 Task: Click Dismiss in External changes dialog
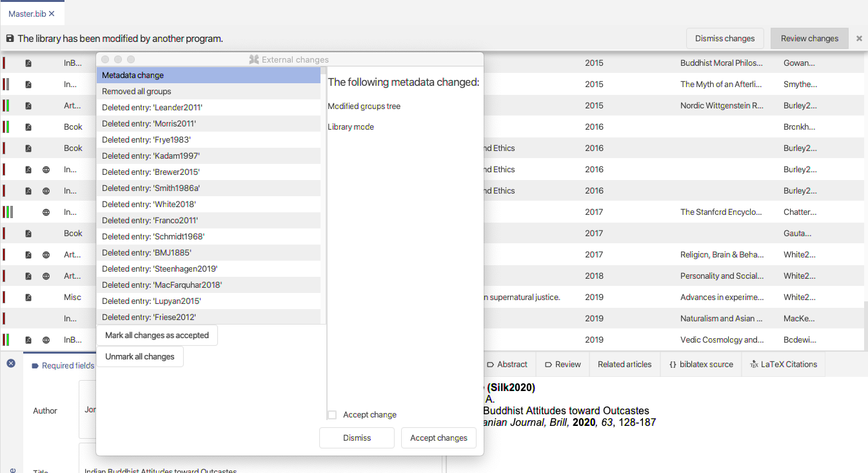[357, 438]
